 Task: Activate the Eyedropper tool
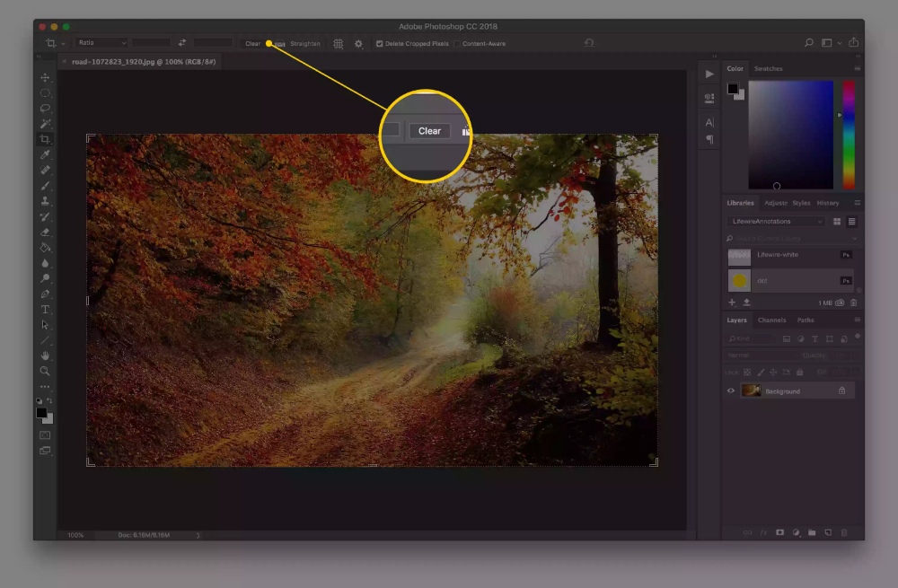pyautogui.click(x=45, y=154)
